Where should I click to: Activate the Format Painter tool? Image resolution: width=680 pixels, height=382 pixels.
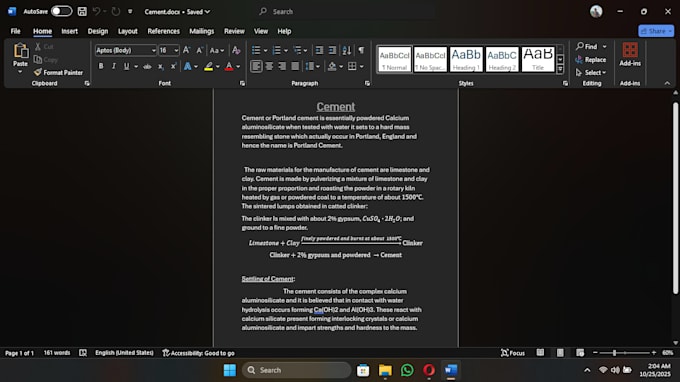pyautogui.click(x=58, y=72)
